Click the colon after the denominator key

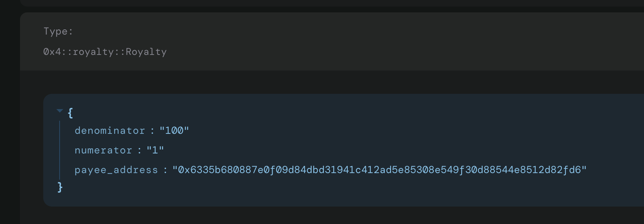pos(152,131)
